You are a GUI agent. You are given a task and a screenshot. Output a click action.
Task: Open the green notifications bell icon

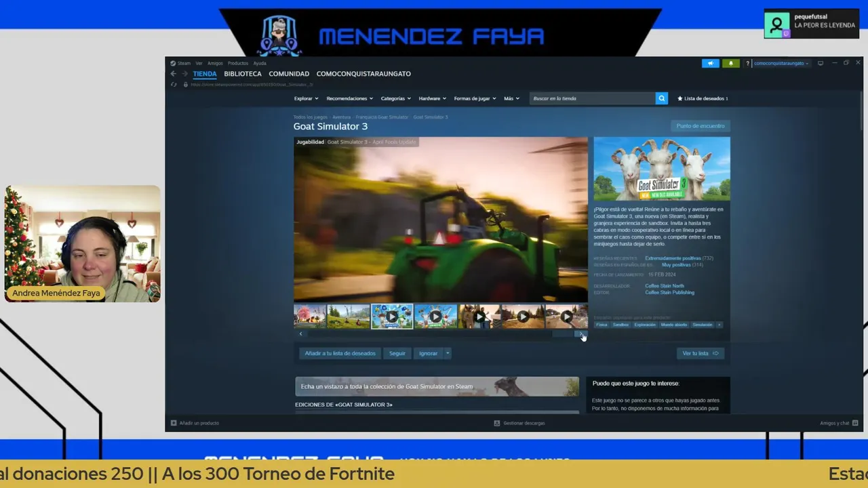coord(731,63)
